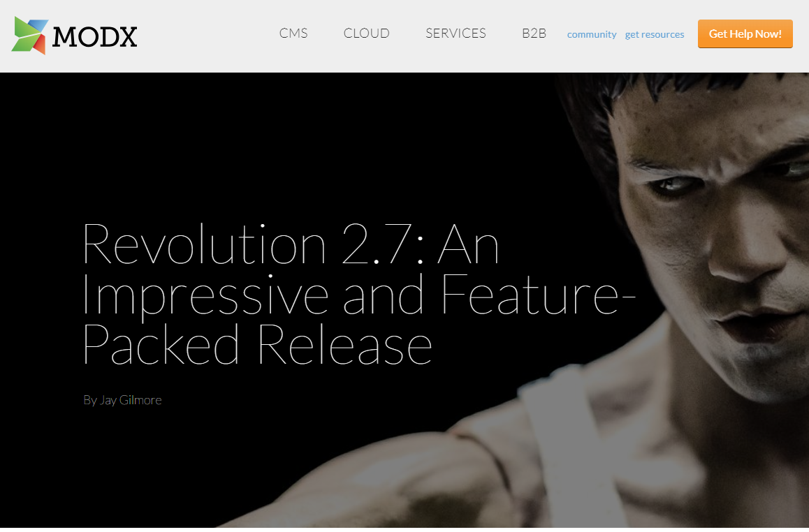
Task: Go to the B2B navigation item
Action: point(534,34)
